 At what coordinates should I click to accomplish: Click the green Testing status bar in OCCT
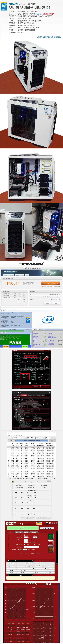(22, 528)
